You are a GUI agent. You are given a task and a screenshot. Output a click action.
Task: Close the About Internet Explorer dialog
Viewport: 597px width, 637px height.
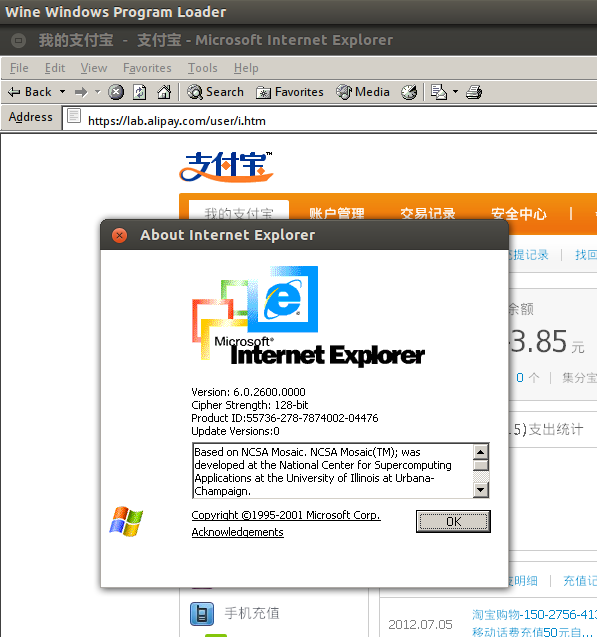119,235
